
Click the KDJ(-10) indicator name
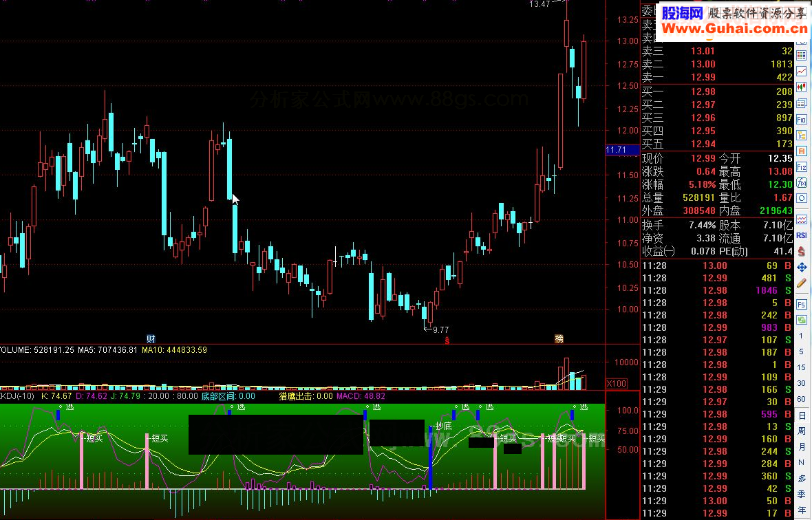[x=17, y=396]
